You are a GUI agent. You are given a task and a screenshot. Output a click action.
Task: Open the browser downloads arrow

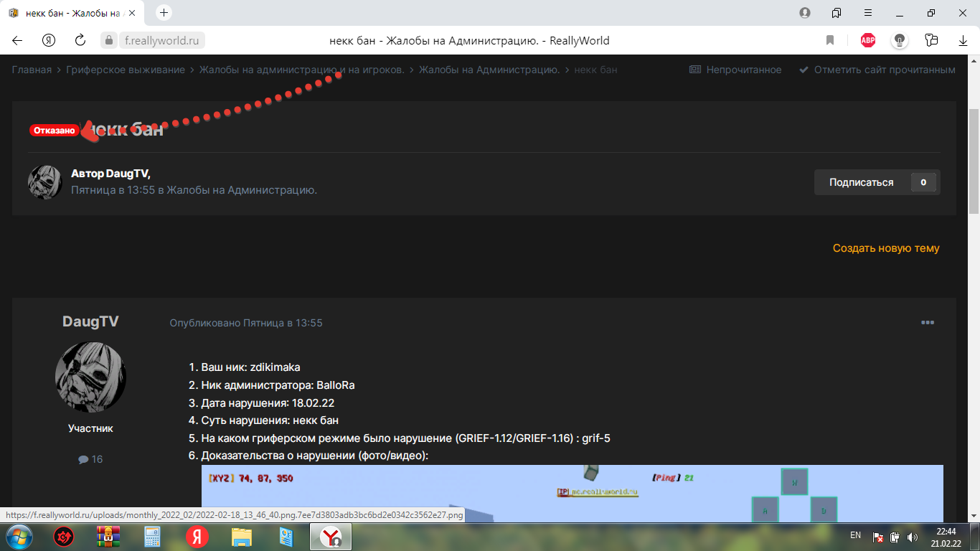pyautogui.click(x=963, y=41)
